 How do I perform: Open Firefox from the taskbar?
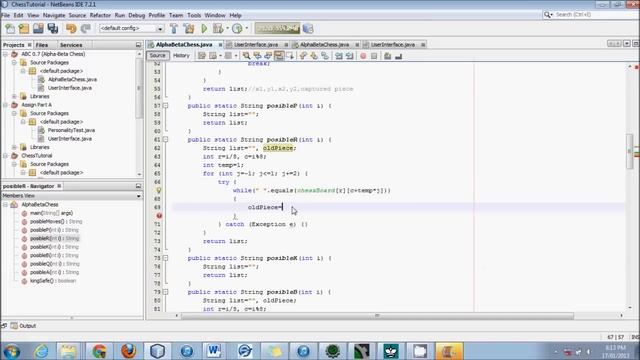128,351
